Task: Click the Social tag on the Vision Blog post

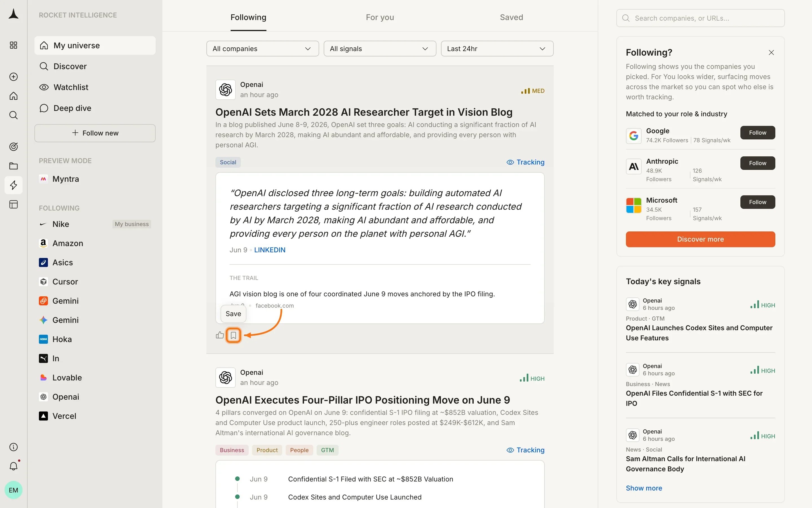Action: coord(228,162)
